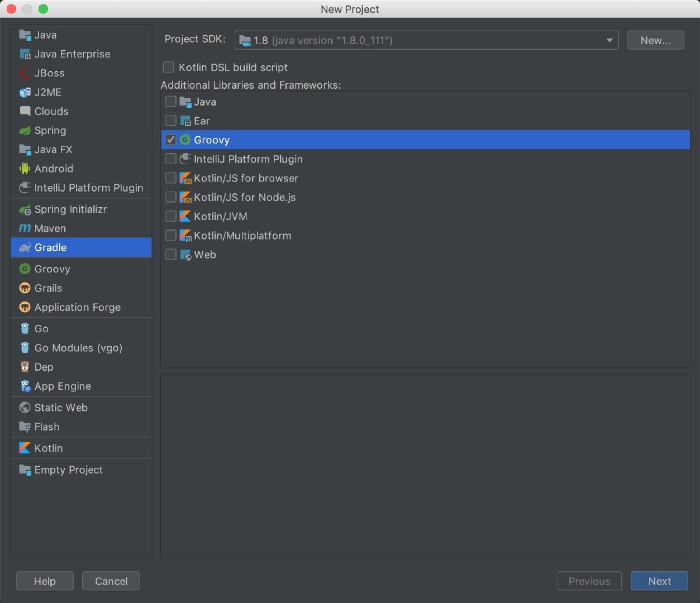The height and width of the screenshot is (603, 700).
Task: Select the Go gopher icon
Action: [25, 329]
